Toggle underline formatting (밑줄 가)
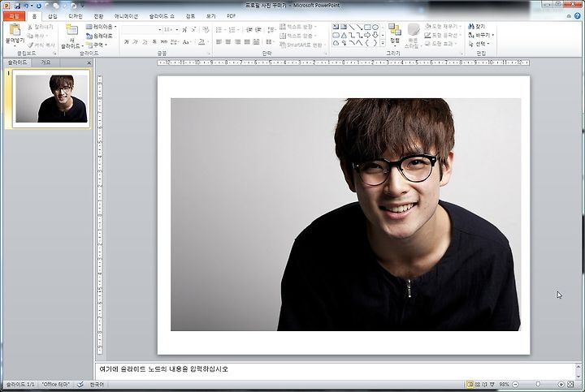This screenshot has width=585, height=392. [x=145, y=42]
